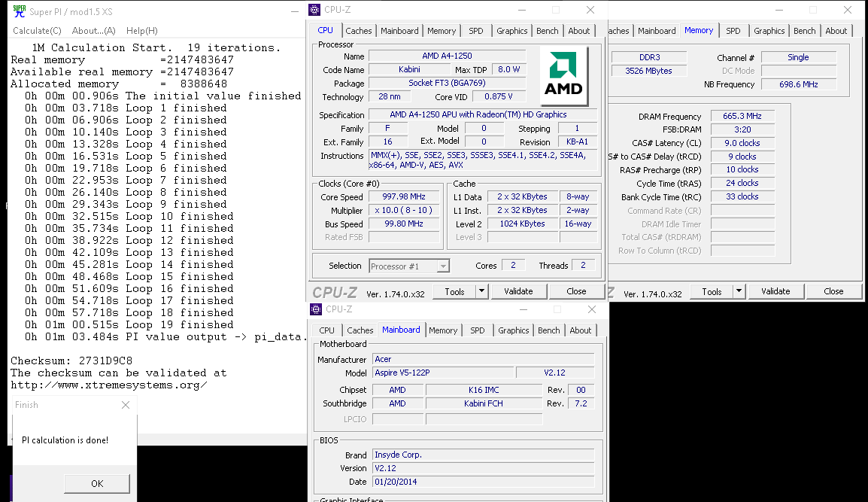The image size is (868, 502).
Task: Click CPU-Z icon in Mainboard window title bar
Action: (x=316, y=309)
